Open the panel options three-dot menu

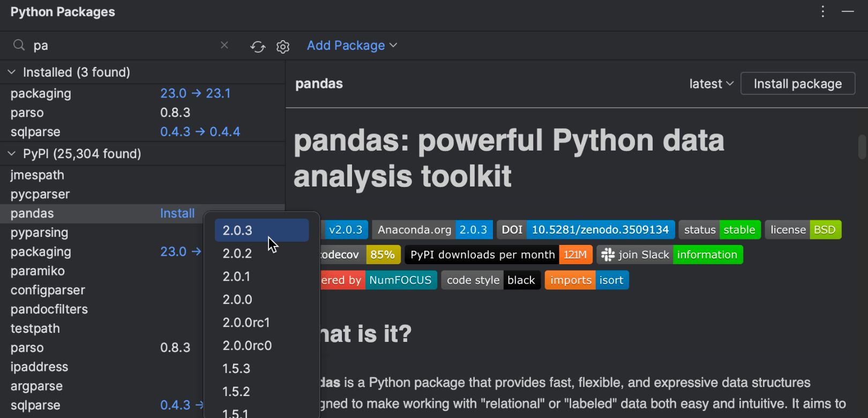(823, 12)
